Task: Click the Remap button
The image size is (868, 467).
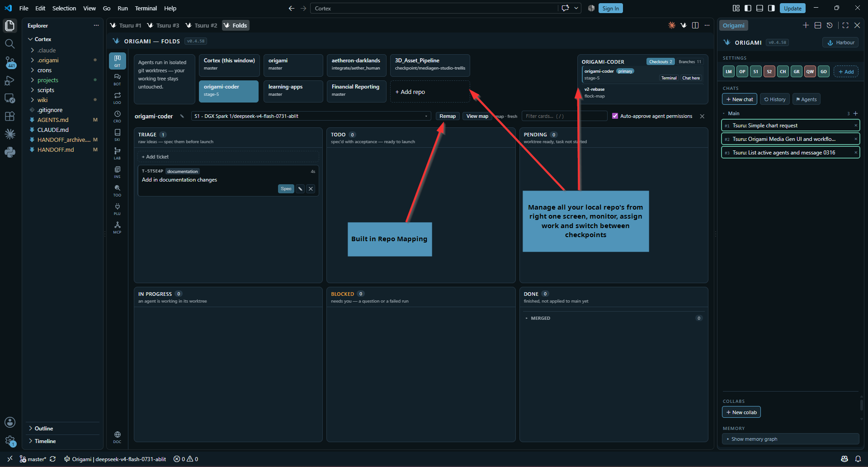Action: point(448,116)
